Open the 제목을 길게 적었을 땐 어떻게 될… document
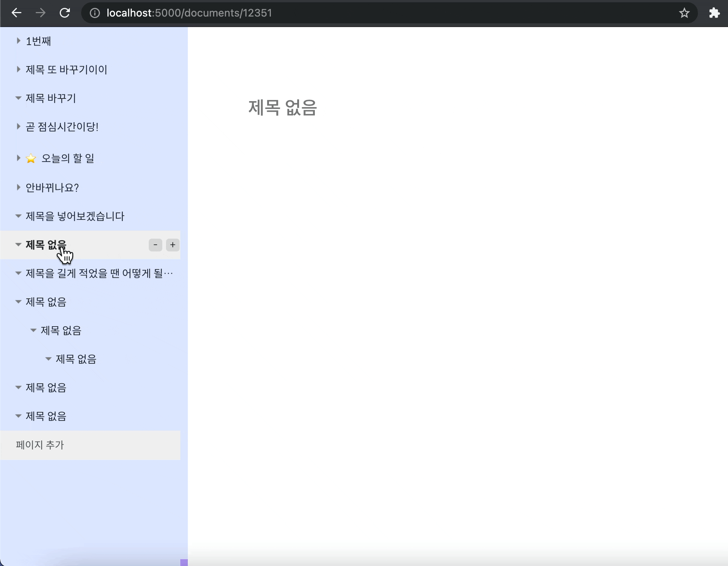 pyautogui.click(x=99, y=273)
